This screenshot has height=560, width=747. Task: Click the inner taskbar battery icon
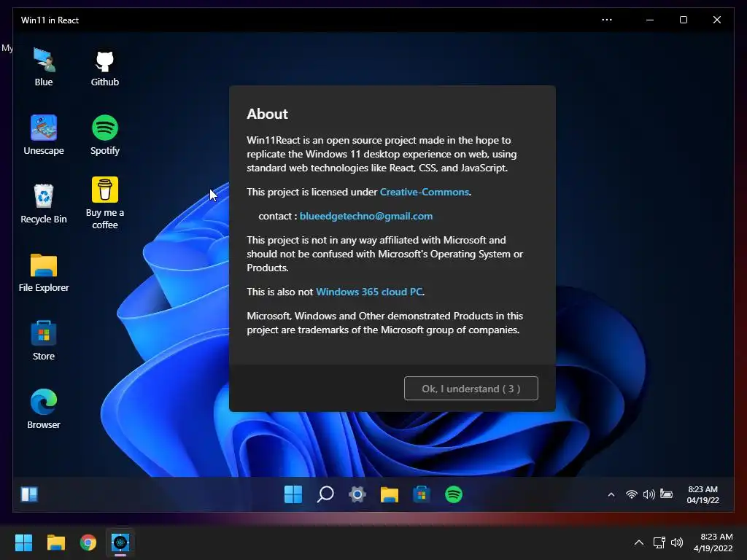[x=667, y=494]
